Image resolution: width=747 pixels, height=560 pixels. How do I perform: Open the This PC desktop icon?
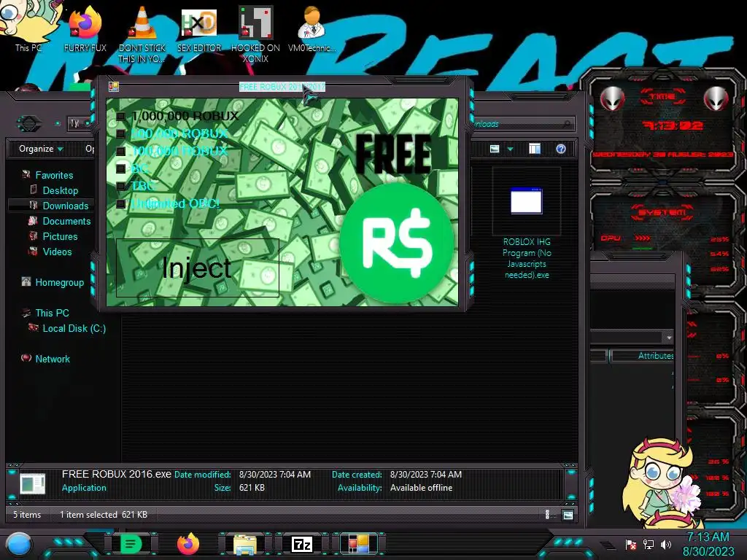click(x=28, y=26)
